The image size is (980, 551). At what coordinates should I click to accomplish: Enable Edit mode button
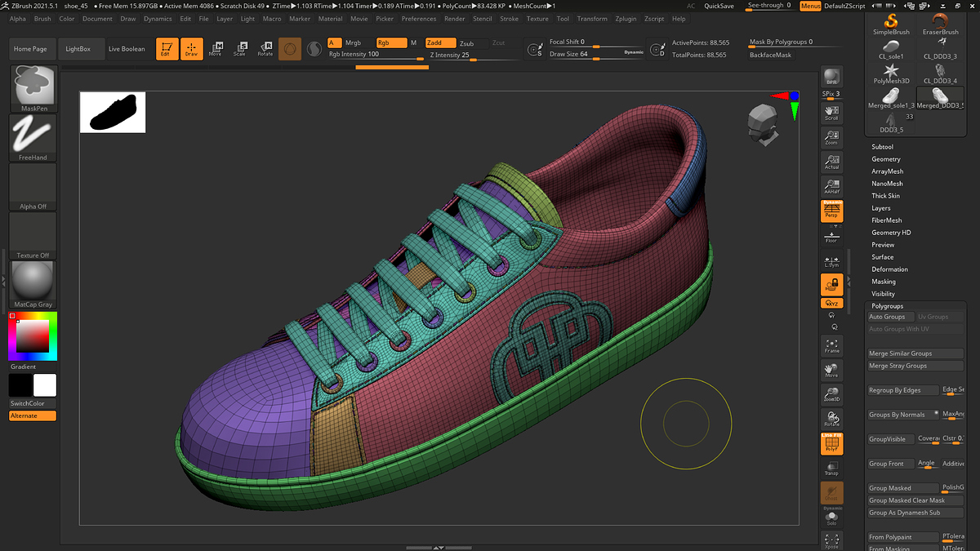coord(167,49)
